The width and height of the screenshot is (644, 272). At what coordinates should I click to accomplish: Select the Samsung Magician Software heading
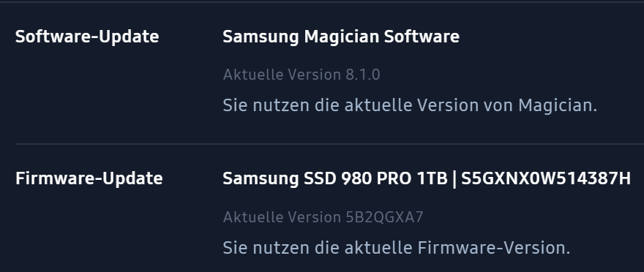[341, 37]
